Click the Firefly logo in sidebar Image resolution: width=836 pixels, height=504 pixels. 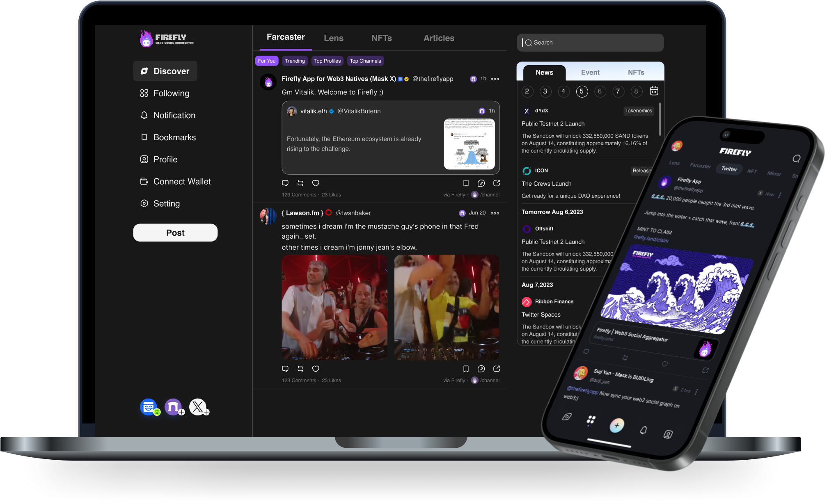tap(167, 39)
